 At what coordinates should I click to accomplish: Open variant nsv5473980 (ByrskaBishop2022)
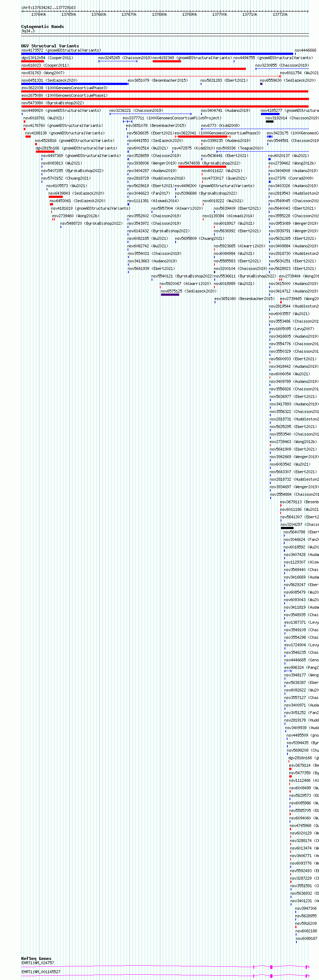[x=52, y=103]
